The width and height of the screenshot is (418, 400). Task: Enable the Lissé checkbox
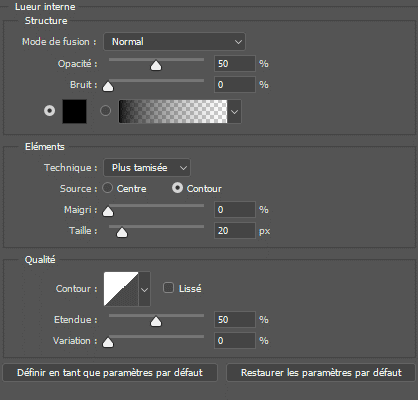(x=168, y=288)
